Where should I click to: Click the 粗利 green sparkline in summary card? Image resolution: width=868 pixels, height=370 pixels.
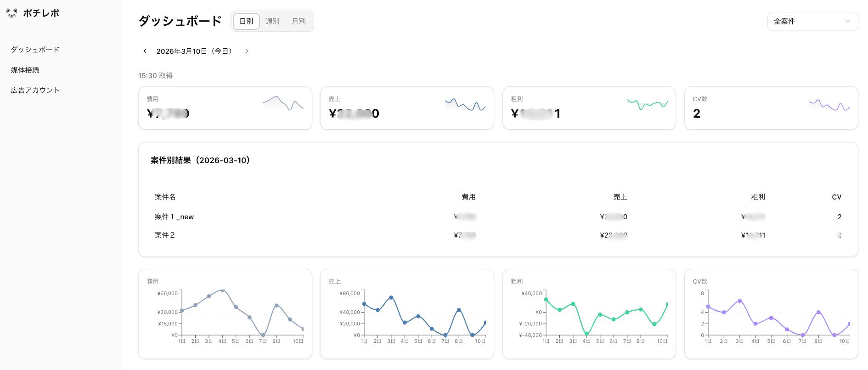coord(647,104)
